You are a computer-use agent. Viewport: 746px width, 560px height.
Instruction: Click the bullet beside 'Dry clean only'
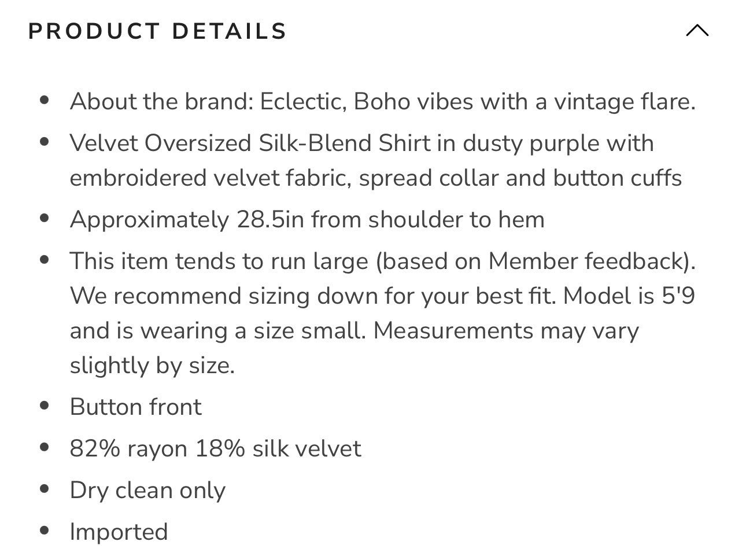tap(44, 489)
